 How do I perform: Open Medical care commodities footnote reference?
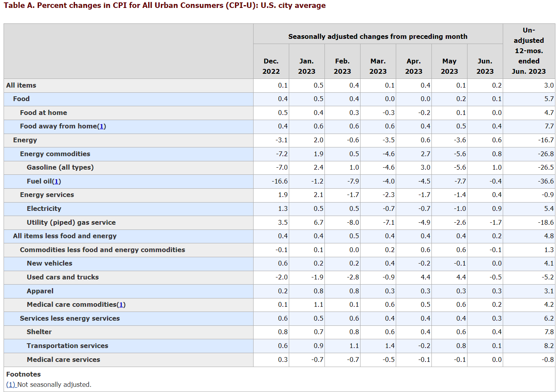121,305
